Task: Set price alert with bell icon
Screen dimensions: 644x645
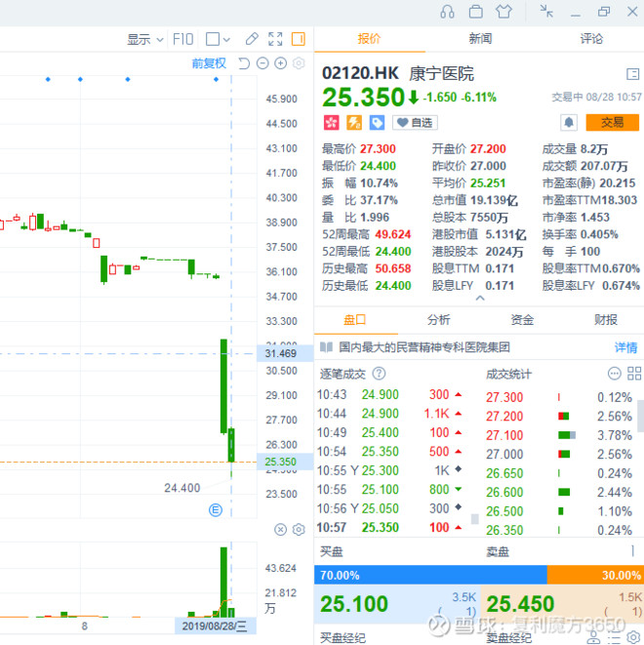Action: pyautogui.click(x=569, y=123)
